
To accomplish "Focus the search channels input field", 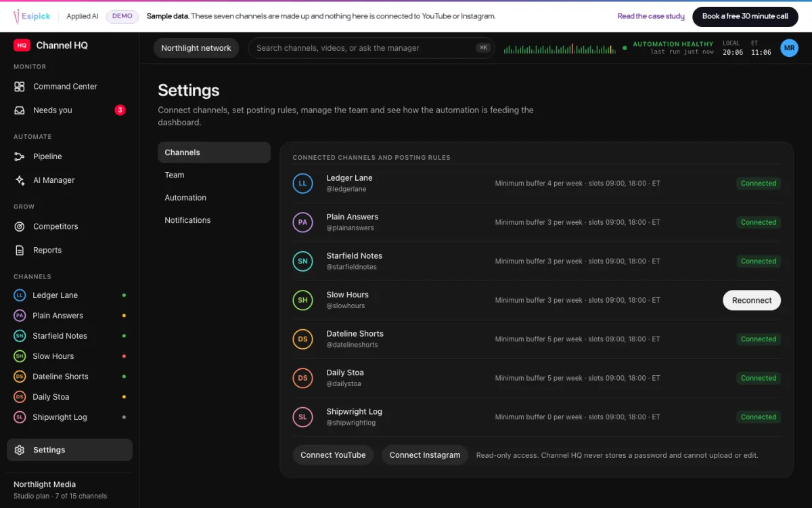I will 371,48.
